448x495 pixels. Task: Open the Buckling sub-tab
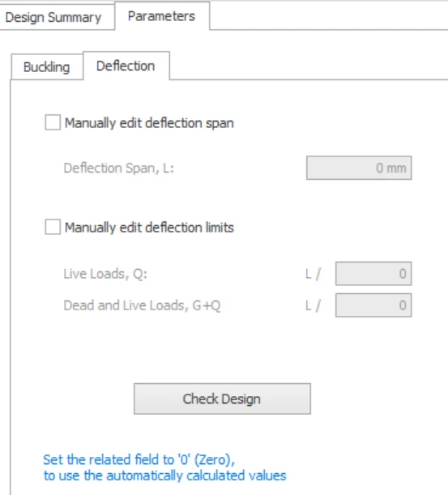[x=47, y=67]
